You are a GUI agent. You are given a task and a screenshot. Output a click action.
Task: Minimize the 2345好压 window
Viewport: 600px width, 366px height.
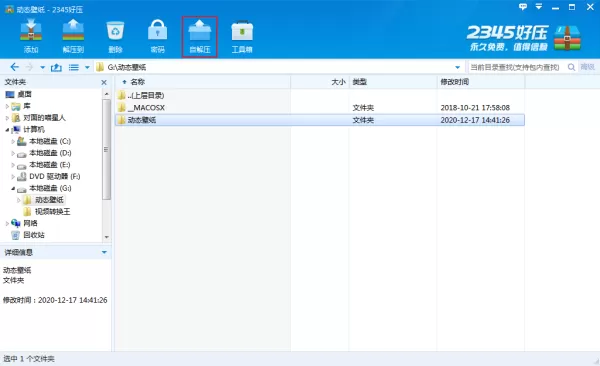pos(556,7)
